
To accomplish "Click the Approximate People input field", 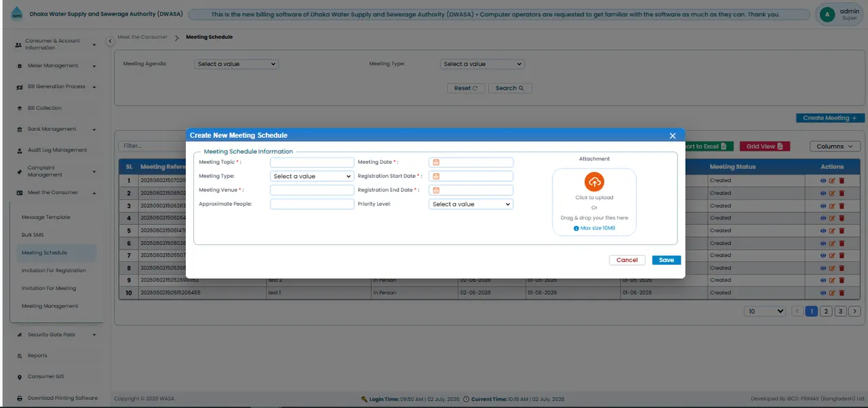I will 312,204.
